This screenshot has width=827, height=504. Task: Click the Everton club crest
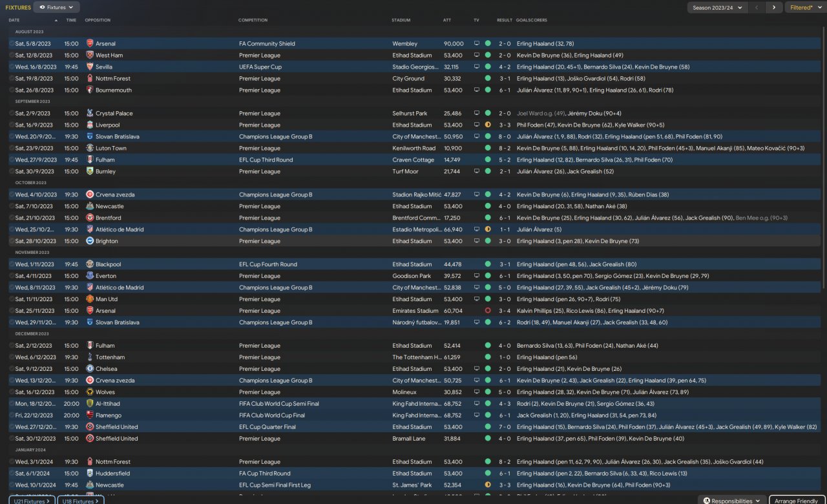point(90,277)
